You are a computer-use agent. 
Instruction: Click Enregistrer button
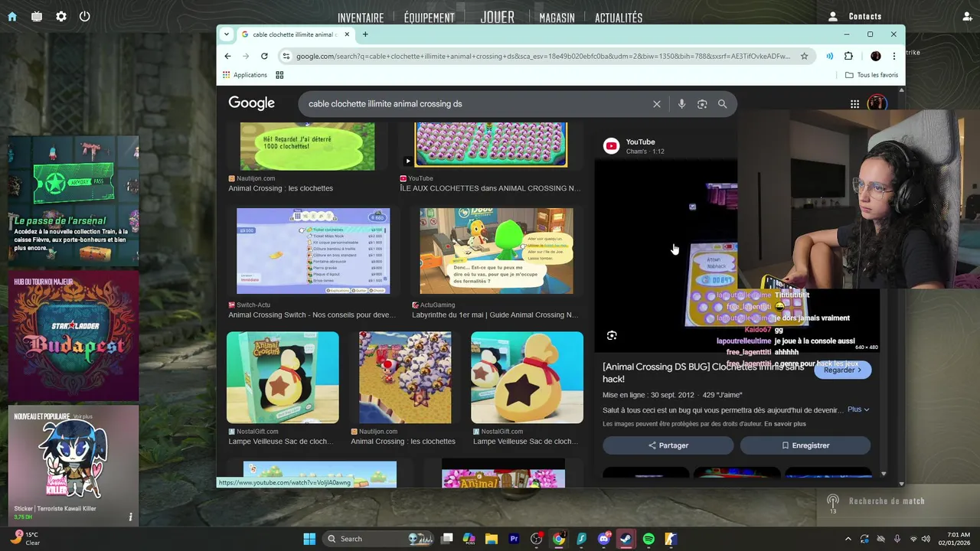coord(805,445)
